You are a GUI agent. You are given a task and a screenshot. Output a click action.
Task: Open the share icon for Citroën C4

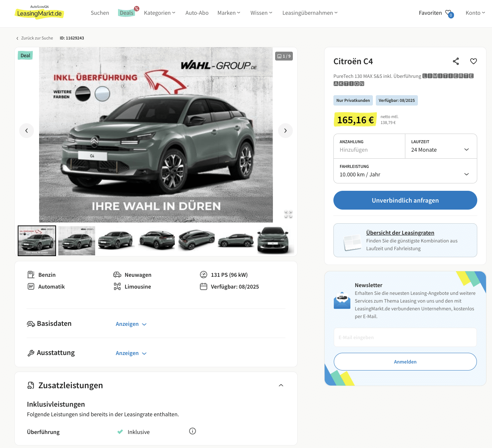(456, 61)
